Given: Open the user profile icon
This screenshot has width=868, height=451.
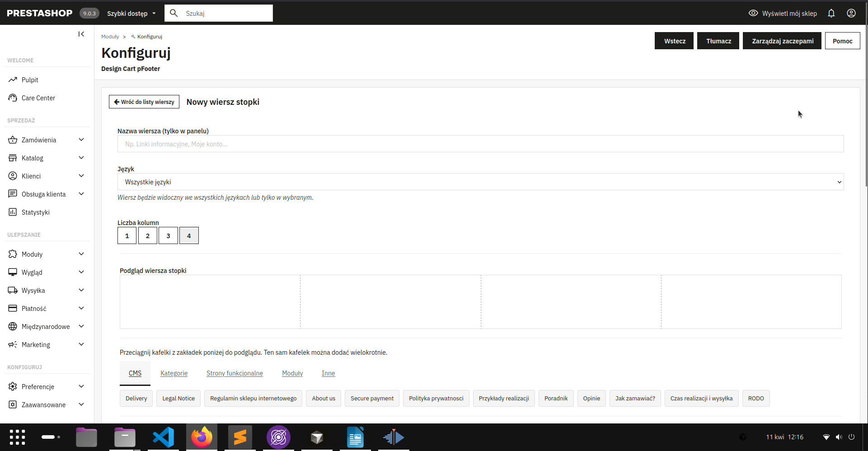Looking at the screenshot, I should pyautogui.click(x=851, y=13).
